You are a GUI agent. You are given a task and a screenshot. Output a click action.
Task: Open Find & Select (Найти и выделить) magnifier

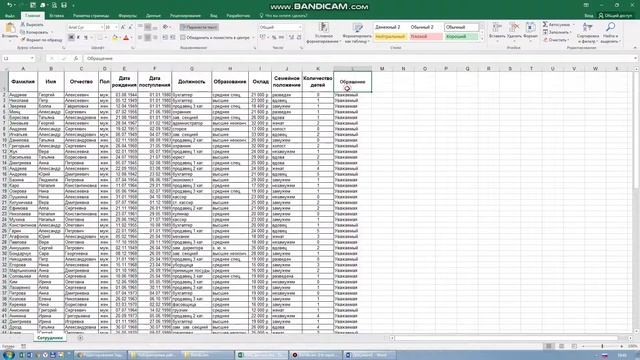610,33
